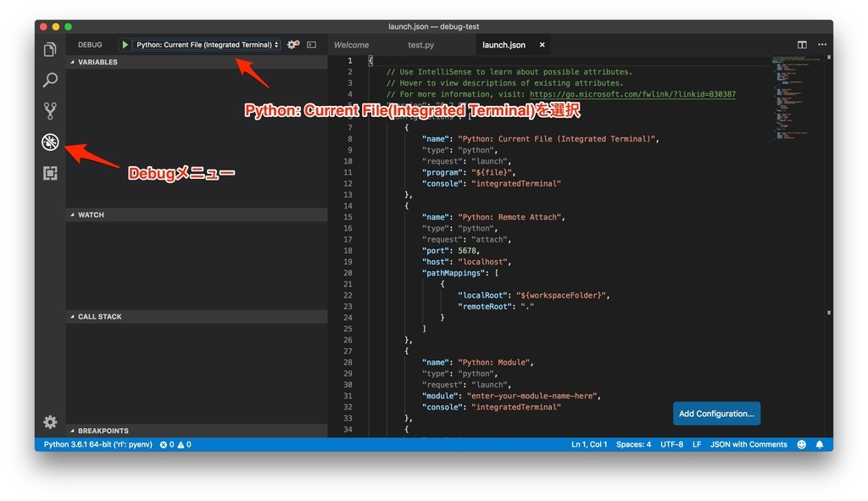Image resolution: width=868 pixels, height=501 pixels.
Task: Select the Python 3.6.1 64-bit interpreter
Action: pos(98,444)
